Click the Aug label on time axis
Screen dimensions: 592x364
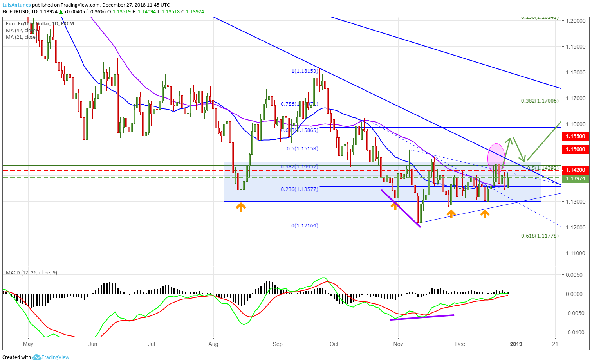pyautogui.click(x=213, y=344)
